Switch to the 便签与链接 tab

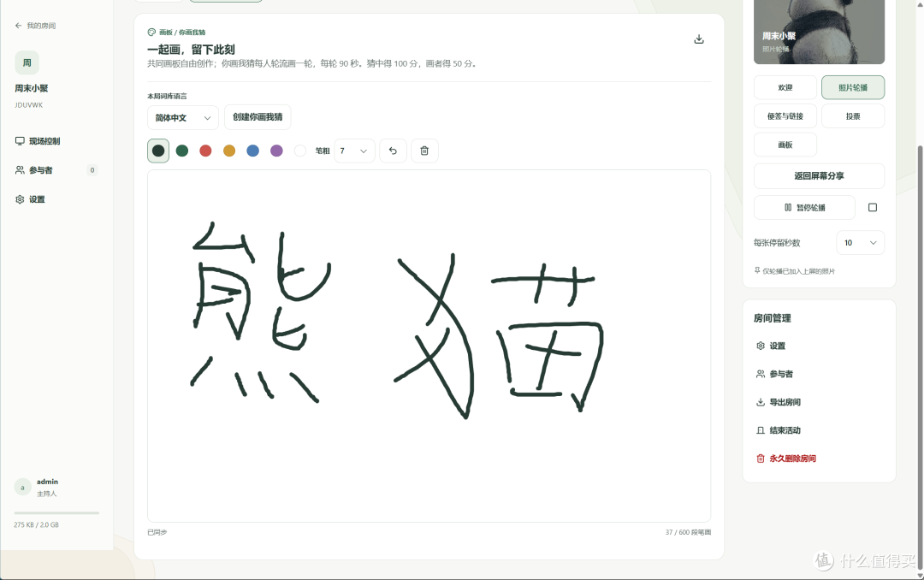click(x=785, y=116)
